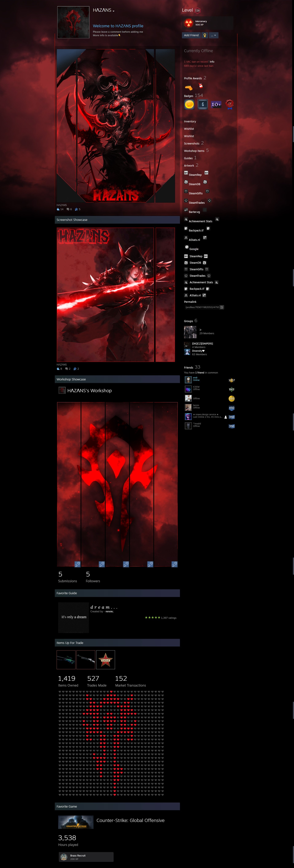
Task: Click the '3,538 Hours played' stat
Action: 68,840
